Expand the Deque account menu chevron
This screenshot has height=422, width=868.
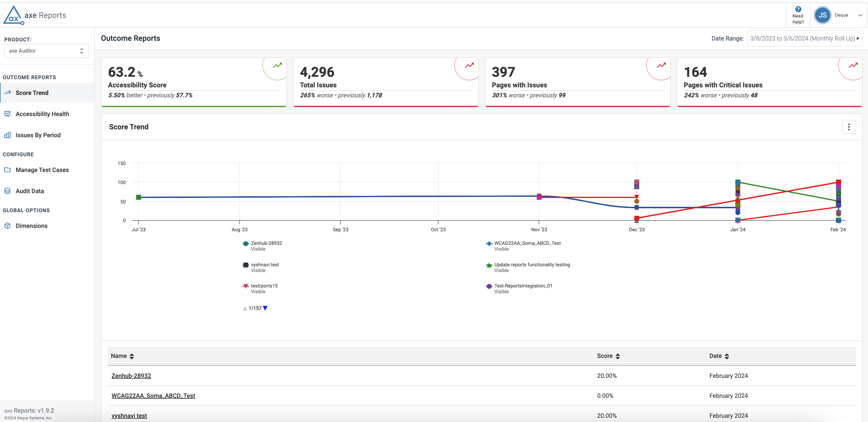pyautogui.click(x=860, y=15)
